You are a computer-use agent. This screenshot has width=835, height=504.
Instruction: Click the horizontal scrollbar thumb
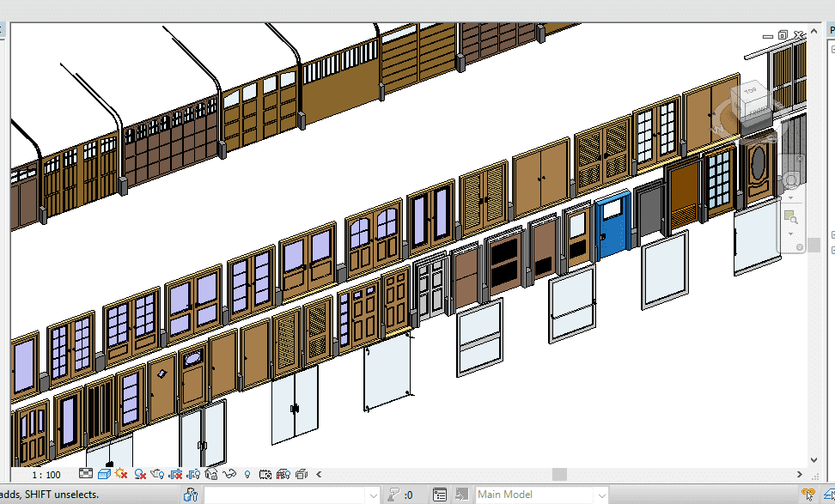[559, 474]
